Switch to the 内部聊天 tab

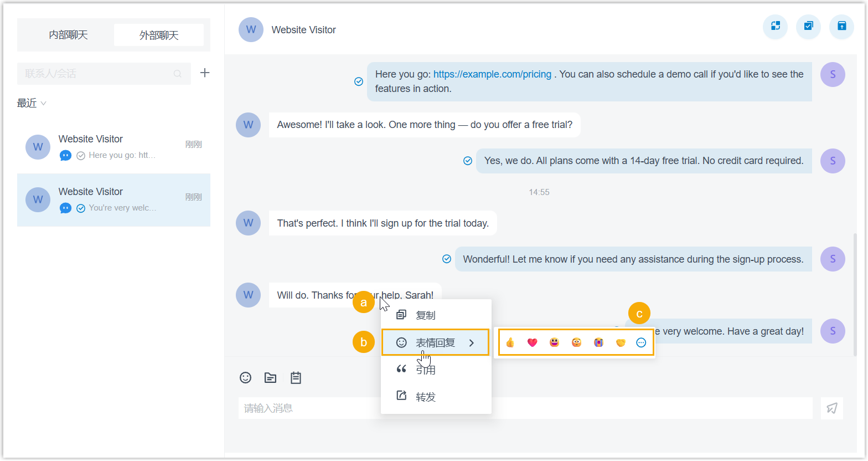68,35
